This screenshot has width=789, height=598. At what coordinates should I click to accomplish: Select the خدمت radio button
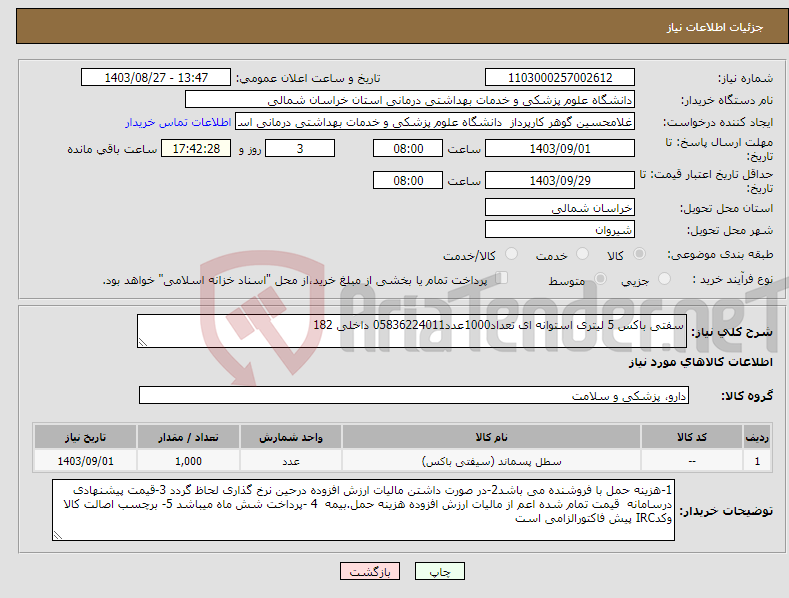pyautogui.click(x=582, y=254)
